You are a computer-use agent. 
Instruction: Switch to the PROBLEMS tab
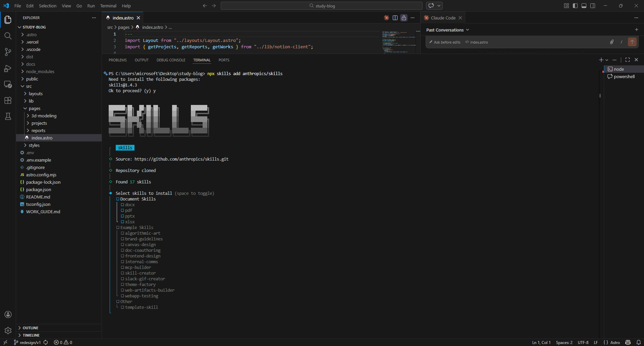point(117,60)
